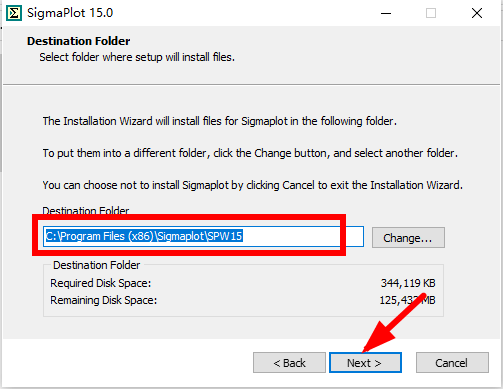Click the 'Select folder where setup will install files' subtitle
The width and height of the screenshot is (503, 389).
tap(137, 57)
